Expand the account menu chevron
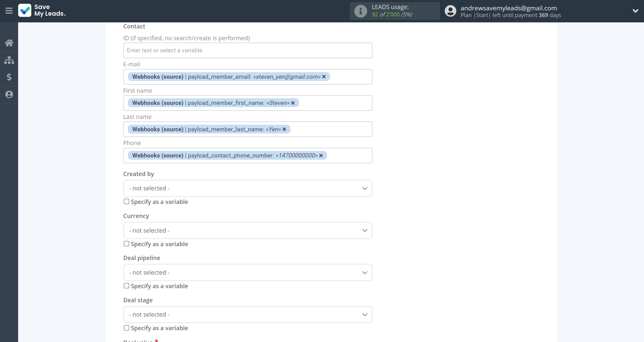The width and height of the screenshot is (644, 342). pyautogui.click(x=635, y=11)
